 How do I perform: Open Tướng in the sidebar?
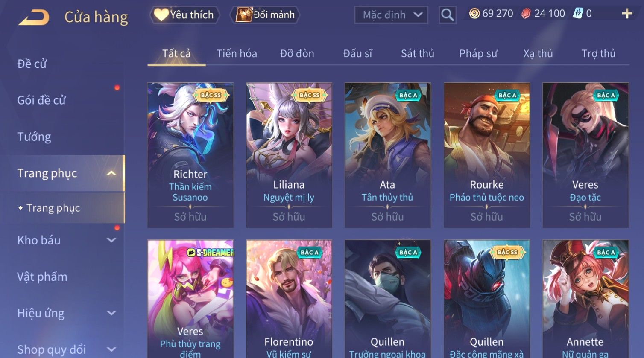point(34,137)
